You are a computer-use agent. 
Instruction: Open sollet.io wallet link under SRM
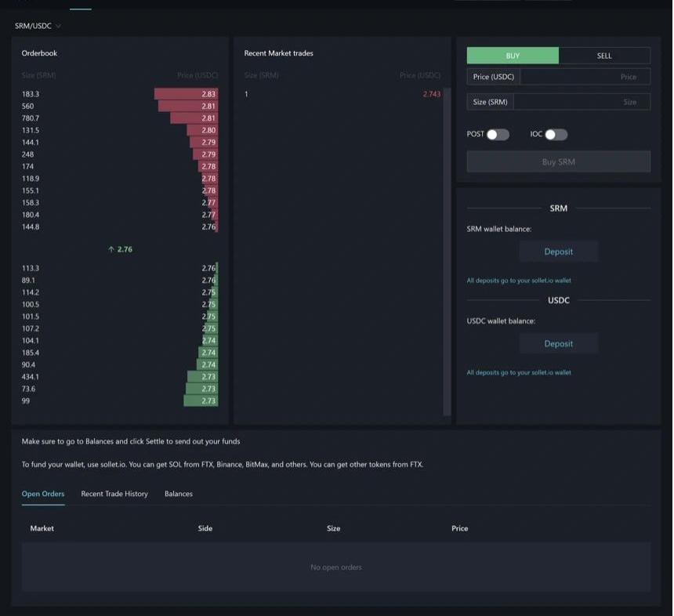(519, 281)
